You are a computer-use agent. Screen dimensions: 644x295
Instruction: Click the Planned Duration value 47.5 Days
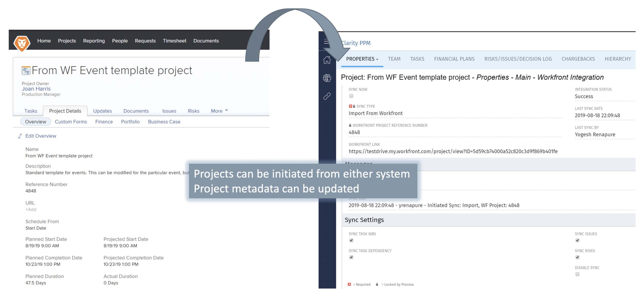point(35,283)
